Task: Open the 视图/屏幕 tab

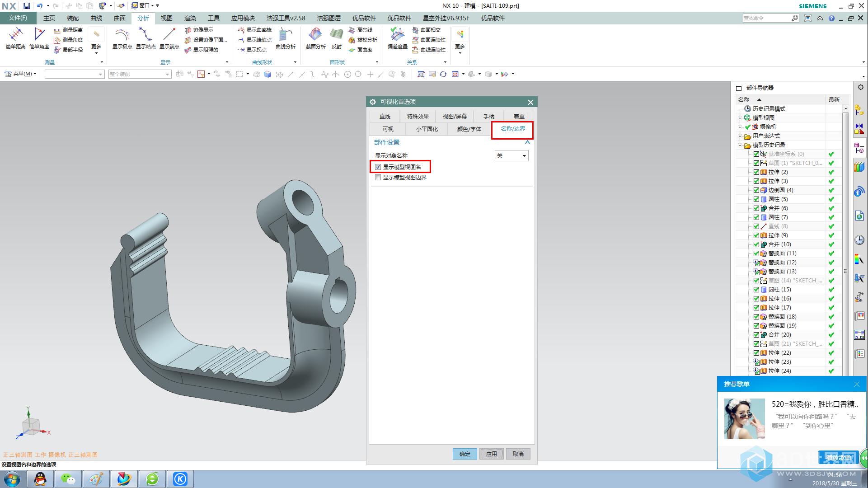Action: pyautogui.click(x=455, y=117)
